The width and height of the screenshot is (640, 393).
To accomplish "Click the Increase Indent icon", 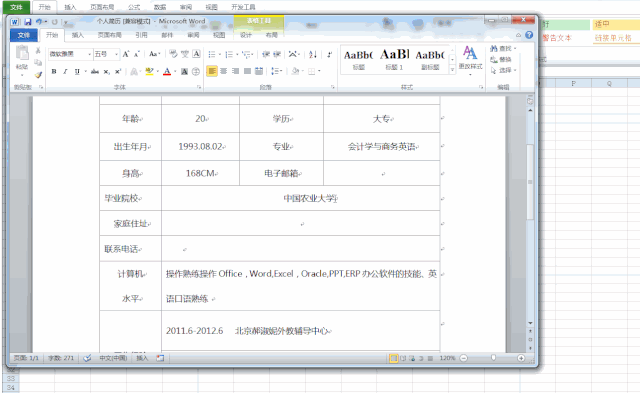I will pos(277,54).
